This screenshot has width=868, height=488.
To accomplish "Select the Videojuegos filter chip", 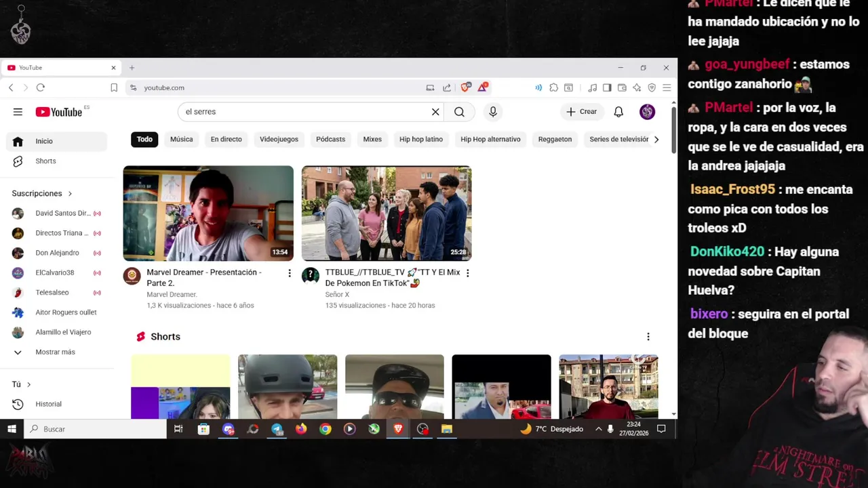I will [x=279, y=140].
